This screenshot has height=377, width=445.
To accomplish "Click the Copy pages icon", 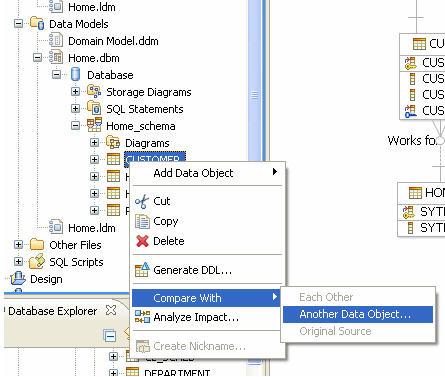I will (x=142, y=221).
